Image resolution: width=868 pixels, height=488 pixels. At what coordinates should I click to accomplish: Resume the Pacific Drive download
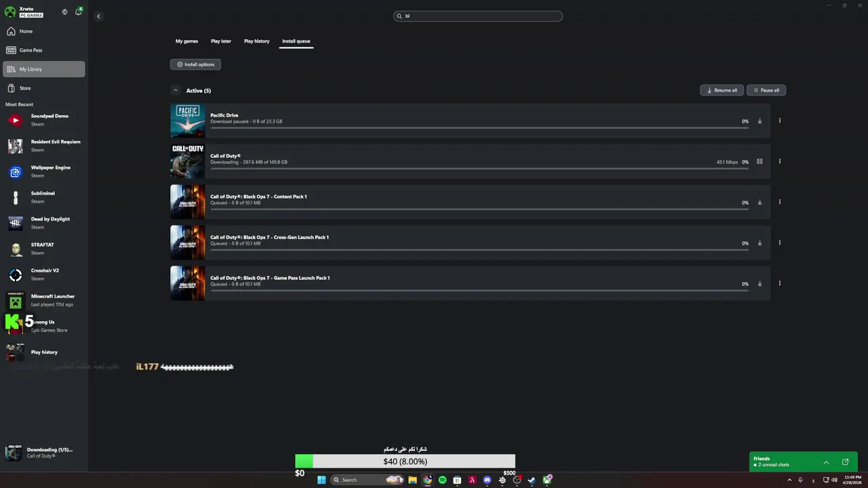759,121
